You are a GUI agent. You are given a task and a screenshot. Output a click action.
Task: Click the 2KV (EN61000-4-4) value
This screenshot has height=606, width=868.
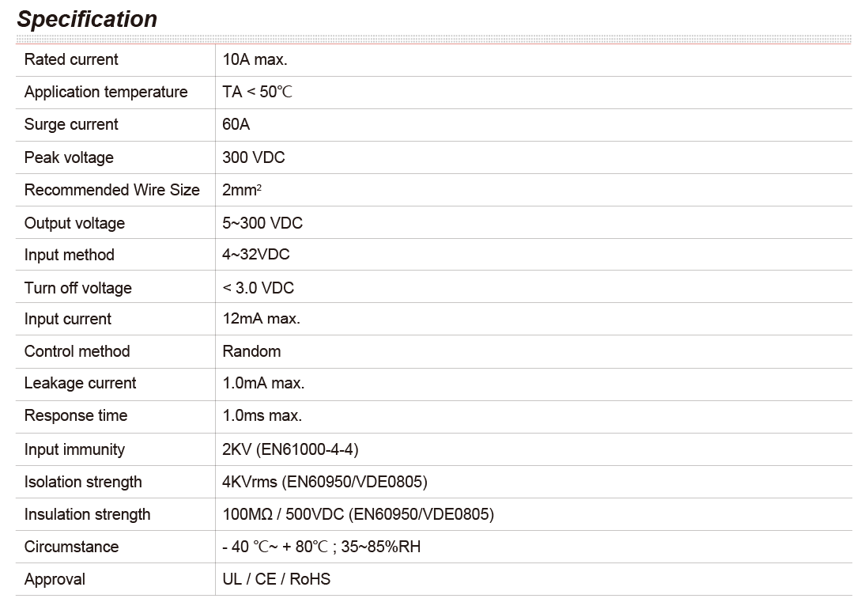(x=290, y=449)
